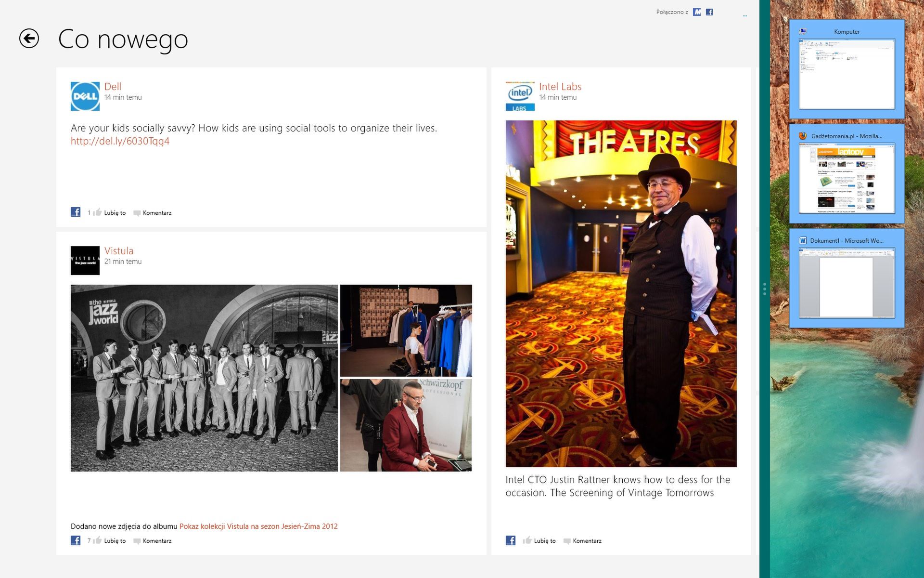Click the Microsoft account icon beside Połączono z
Viewport: 924px width, 578px height.
coord(697,12)
